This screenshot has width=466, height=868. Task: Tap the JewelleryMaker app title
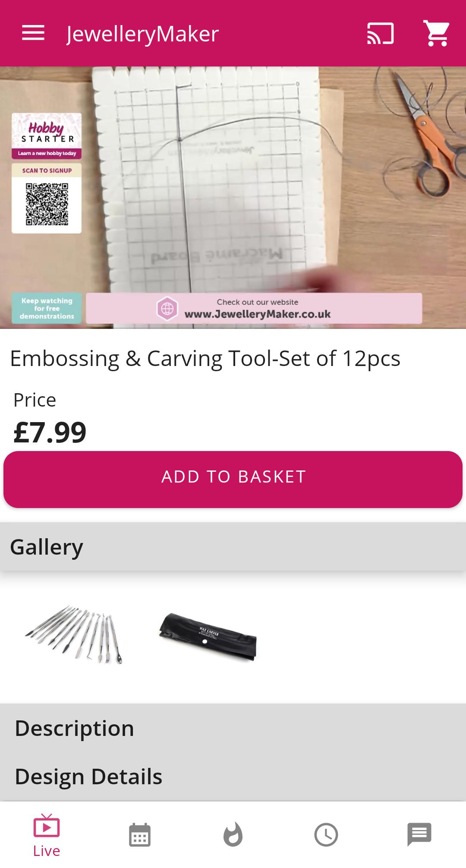click(143, 34)
